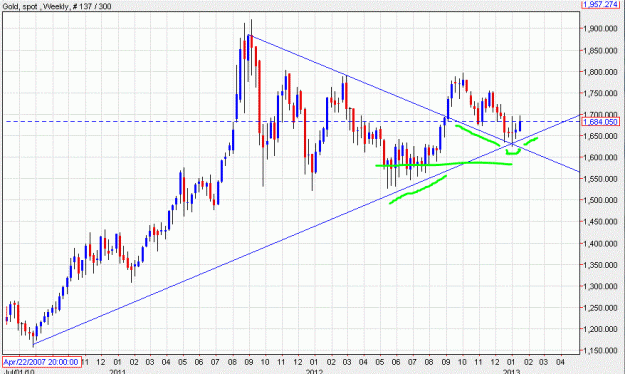Viewport: 625px width, 374px height.
Task: Select the 1,957.274 price box at top right
Action: point(600,4)
